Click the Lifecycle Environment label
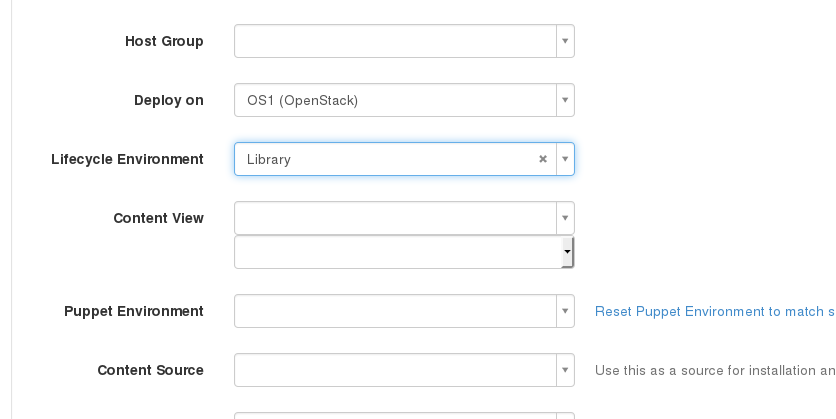Viewport: 836px width, 419px height. pos(127,159)
